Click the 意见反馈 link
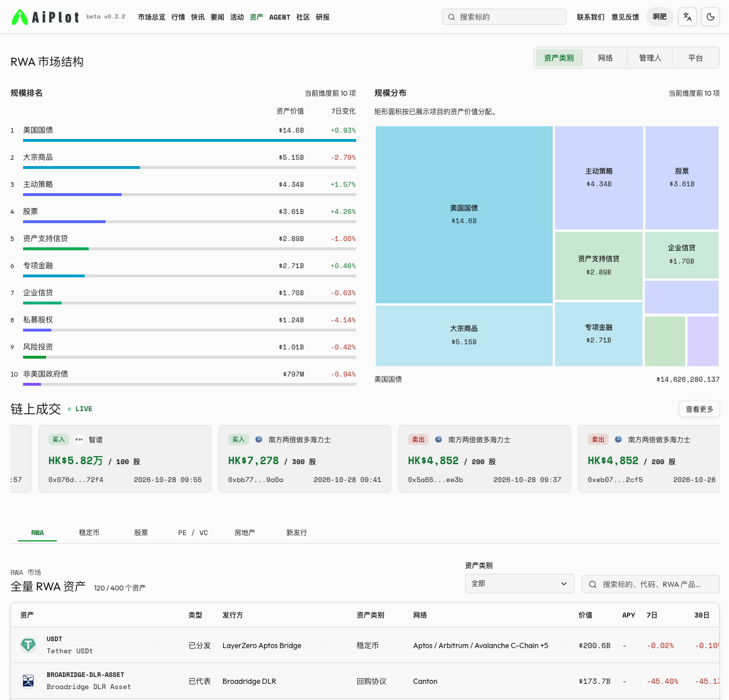The image size is (729, 700). (625, 17)
